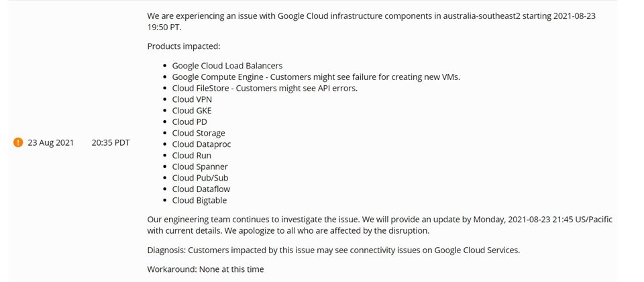The height and width of the screenshot is (282, 644).
Task: Click the 23 Aug 2021 date
Action: [50, 142]
